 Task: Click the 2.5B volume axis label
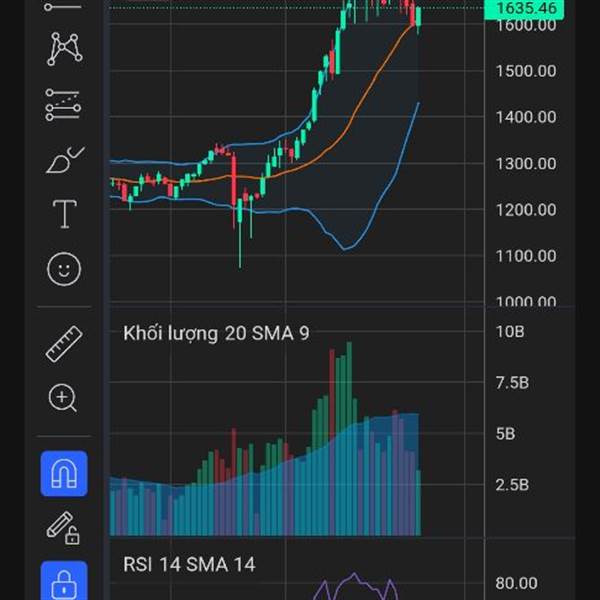pyautogui.click(x=512, y=485)
